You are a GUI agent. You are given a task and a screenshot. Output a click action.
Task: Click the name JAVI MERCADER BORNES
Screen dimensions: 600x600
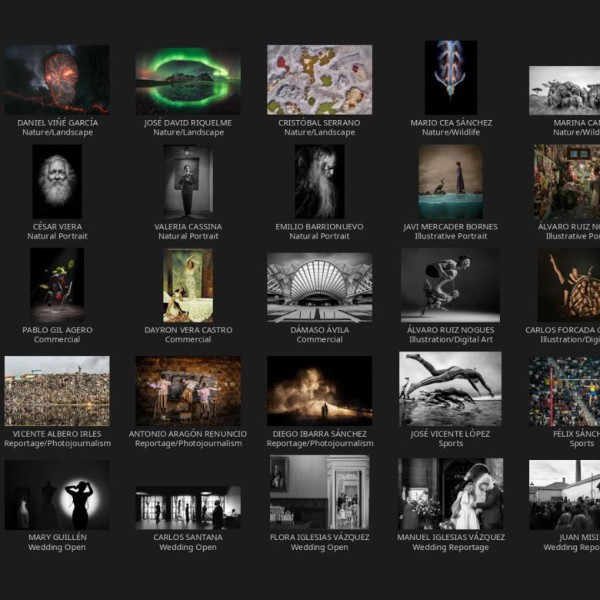tap(450, 227)
